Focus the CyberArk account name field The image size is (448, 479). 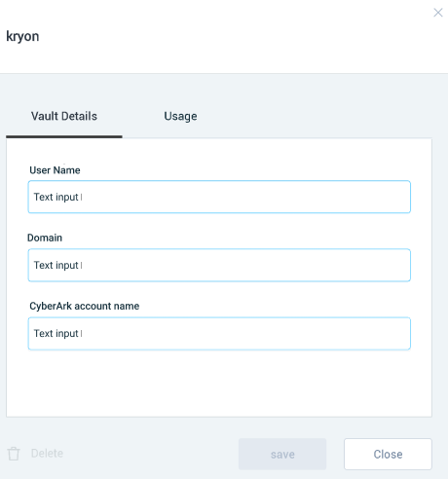[219, 334]
